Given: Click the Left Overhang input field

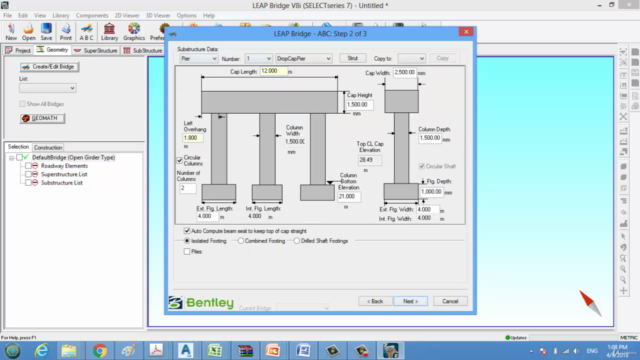Looking at the screenshot, I should [x=193, y=138].
